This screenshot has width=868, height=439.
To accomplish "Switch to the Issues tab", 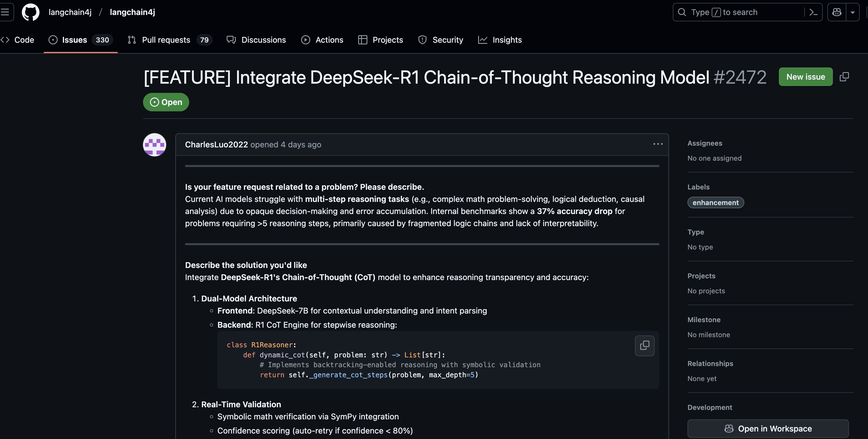I will click(x=80, y=40).
